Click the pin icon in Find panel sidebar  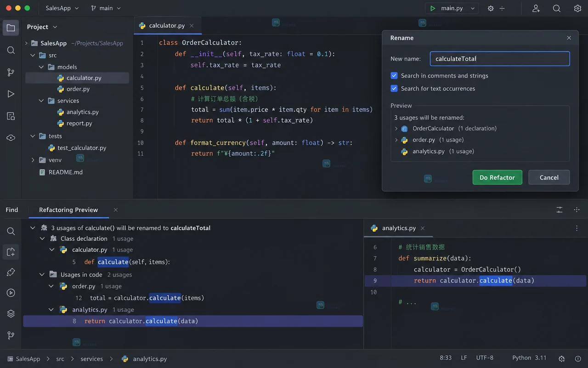click(11, 272)
